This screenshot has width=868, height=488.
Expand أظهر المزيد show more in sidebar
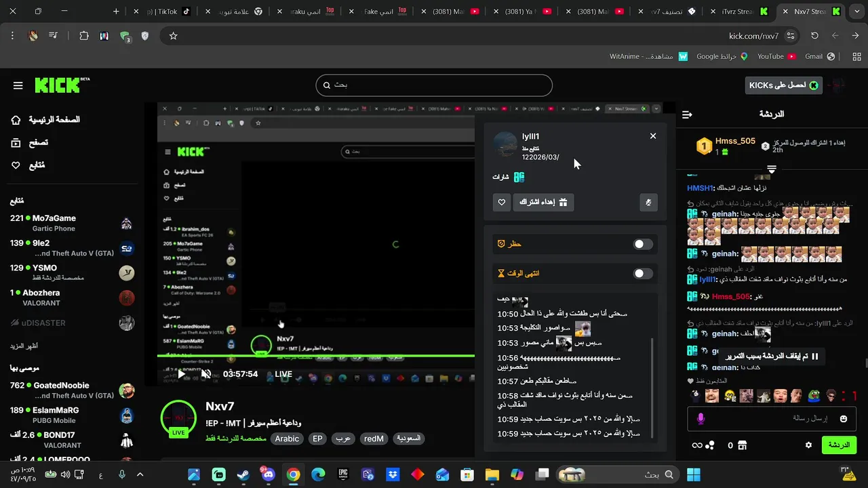(24, 346)
